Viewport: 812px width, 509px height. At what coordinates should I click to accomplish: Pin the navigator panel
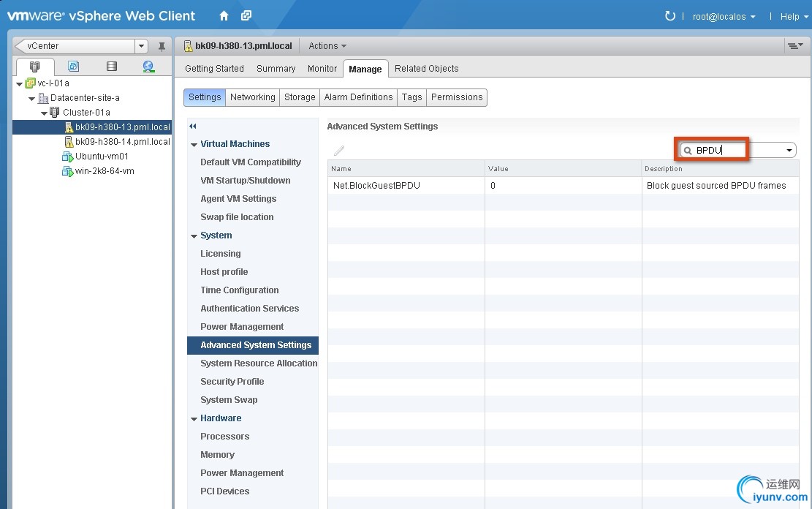coord(162,47)
